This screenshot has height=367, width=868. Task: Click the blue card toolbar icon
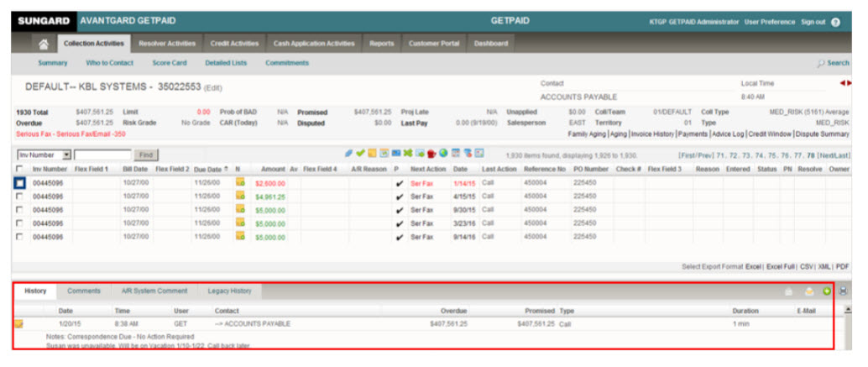(x=395, y=154)
